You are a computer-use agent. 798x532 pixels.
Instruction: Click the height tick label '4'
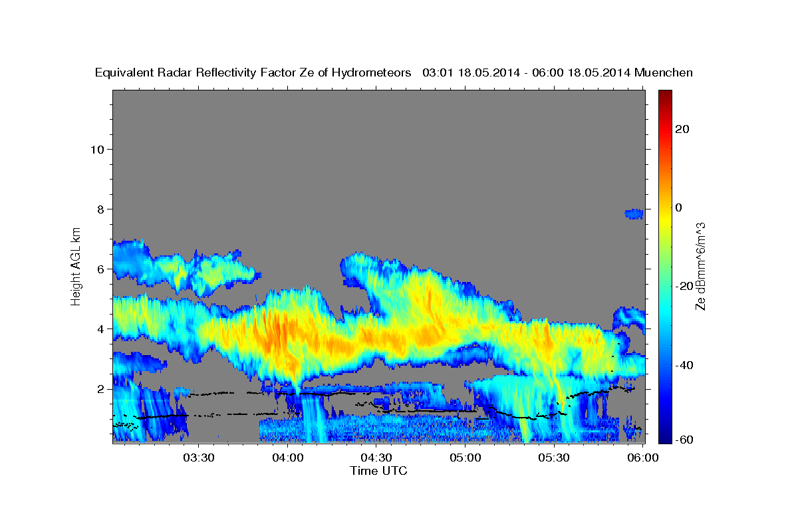click(x=100, y=329)
